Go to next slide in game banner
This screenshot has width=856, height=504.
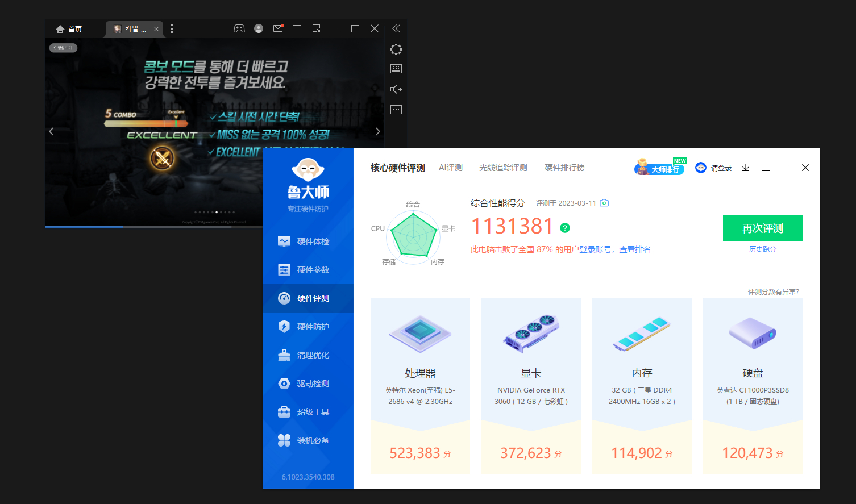coord(378,131)
